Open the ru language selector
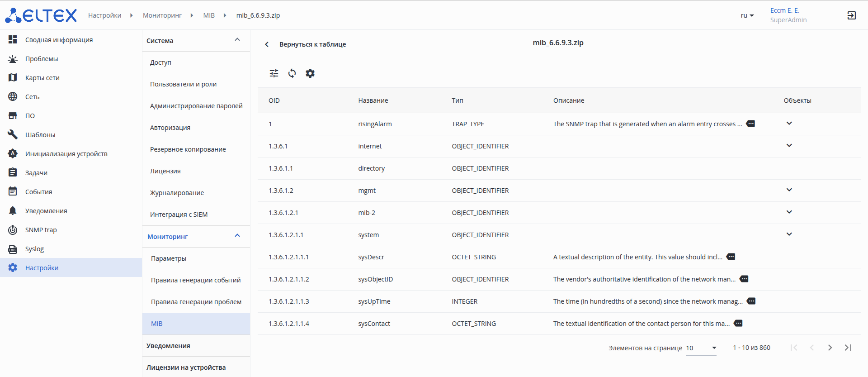The height and width of the screenshot is (377, 868). click(747, 15)
